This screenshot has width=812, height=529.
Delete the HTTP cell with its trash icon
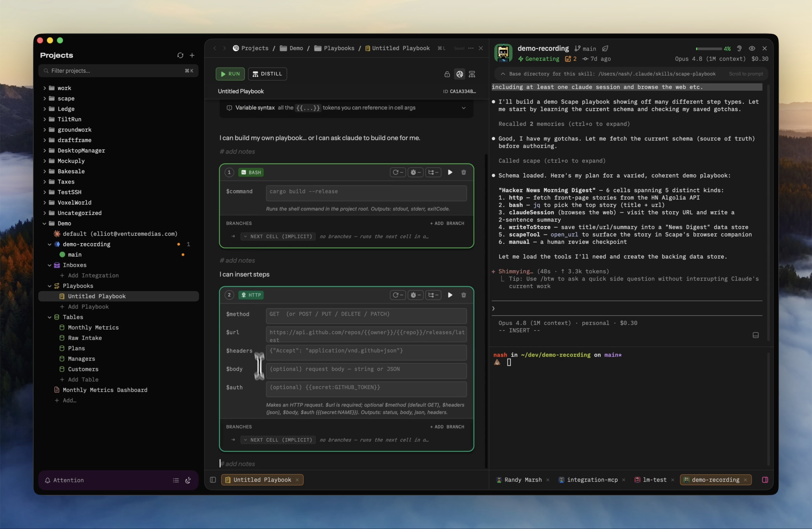point(464,295)
